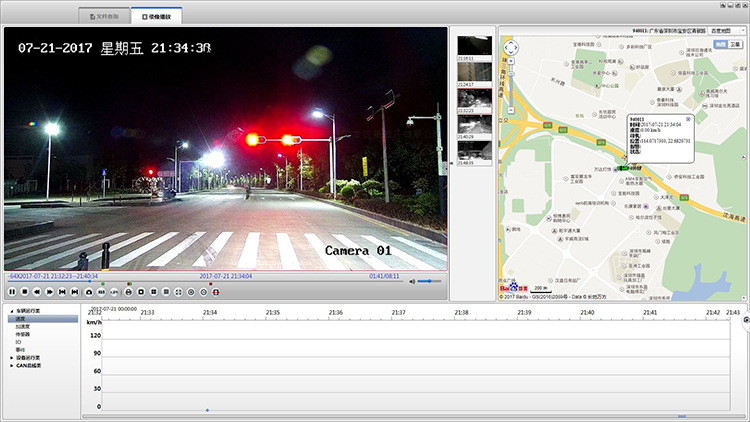Click the rewind playback button
This screenshot has height=422, width=750.
pos(37,291)
